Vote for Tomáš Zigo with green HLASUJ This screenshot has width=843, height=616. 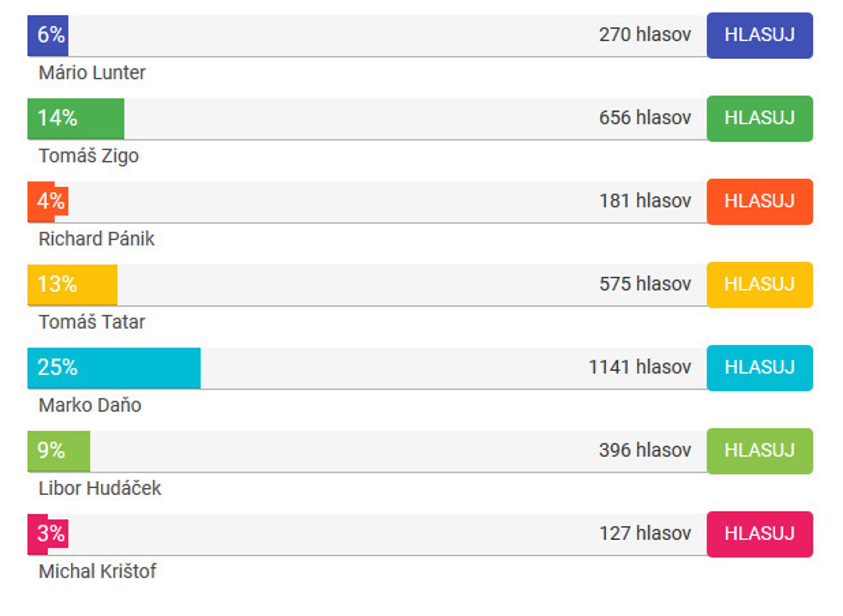point(760,119)
